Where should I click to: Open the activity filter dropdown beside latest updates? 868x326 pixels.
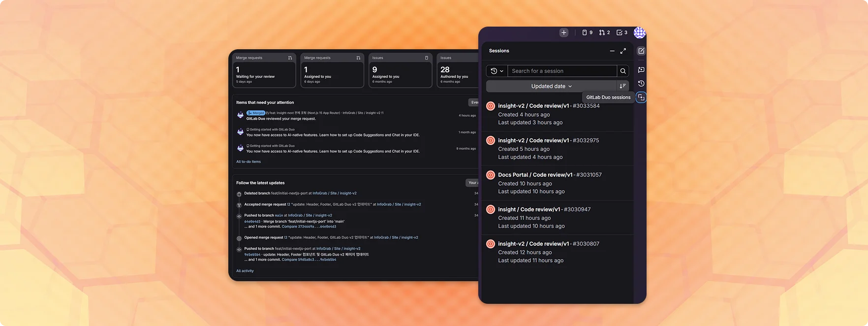(472, 183)
